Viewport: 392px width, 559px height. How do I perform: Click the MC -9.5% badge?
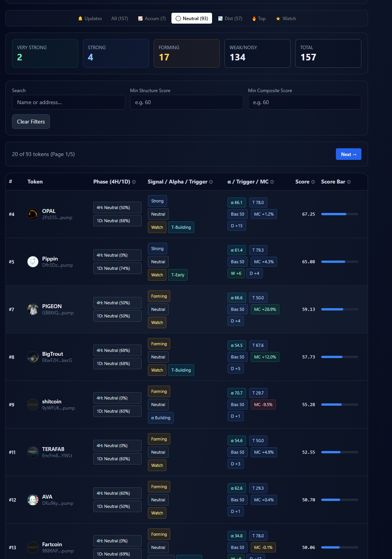[x=263, y=405]
